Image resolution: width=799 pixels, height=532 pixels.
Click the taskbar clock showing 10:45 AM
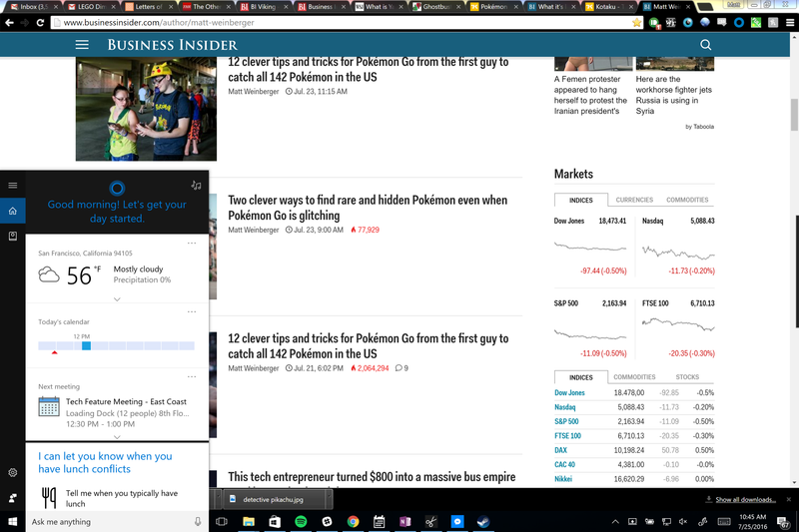pos(753,521)
